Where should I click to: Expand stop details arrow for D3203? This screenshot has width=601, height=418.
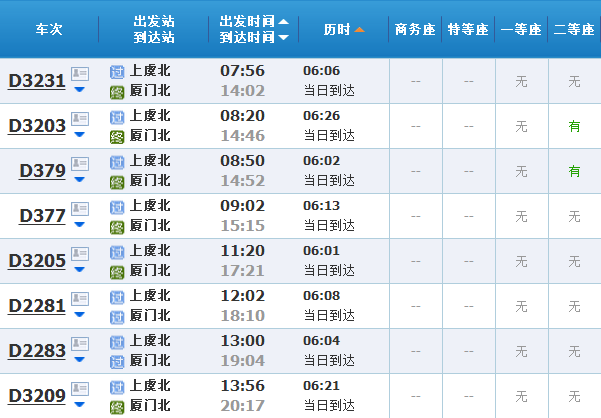tap(79, 134)
